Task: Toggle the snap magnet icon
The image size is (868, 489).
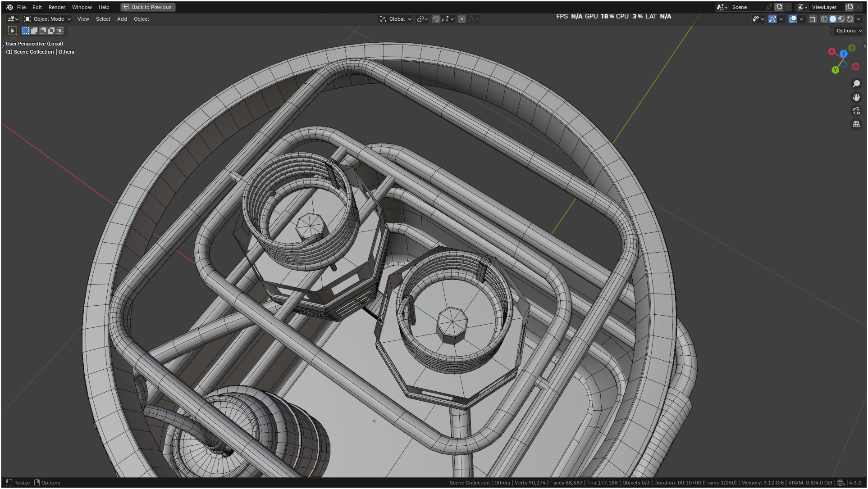Action: point(436,19)
